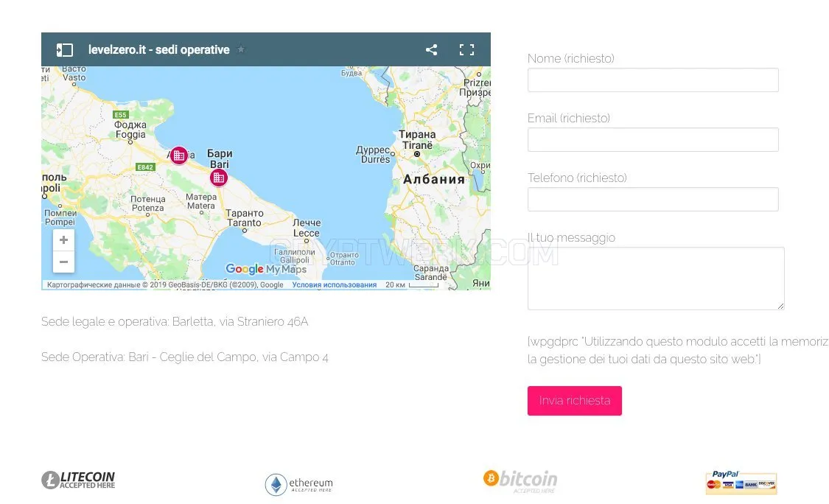The height and width of the screenshot is (504, 829).
Task: Open the map in fullscreen
Action: click(x=466, y=49)
